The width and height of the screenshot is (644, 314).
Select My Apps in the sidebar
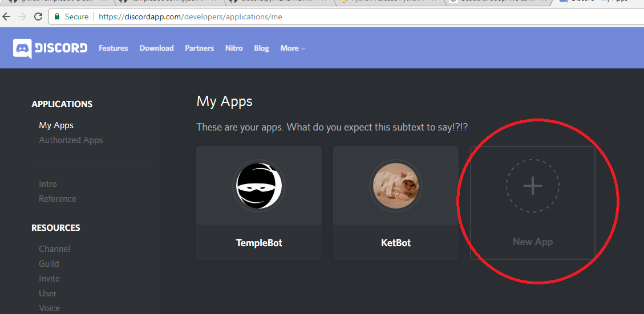click(x=56, y=125)
